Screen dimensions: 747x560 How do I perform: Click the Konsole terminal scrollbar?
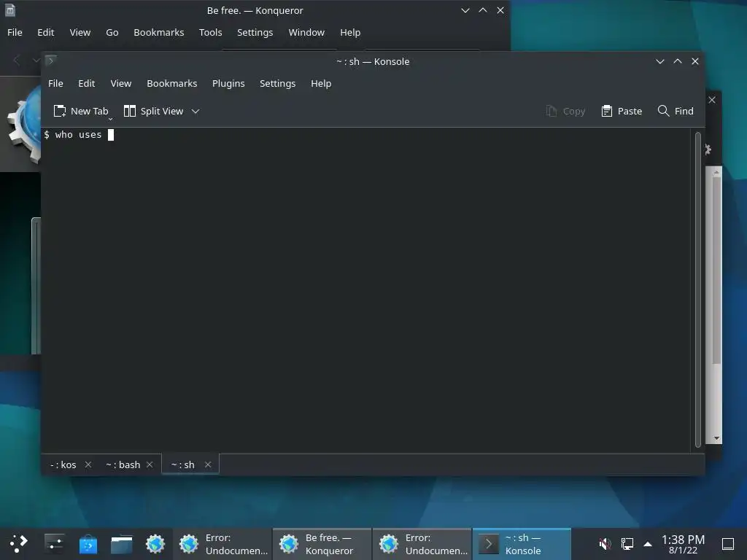click(x=697, y=289)
